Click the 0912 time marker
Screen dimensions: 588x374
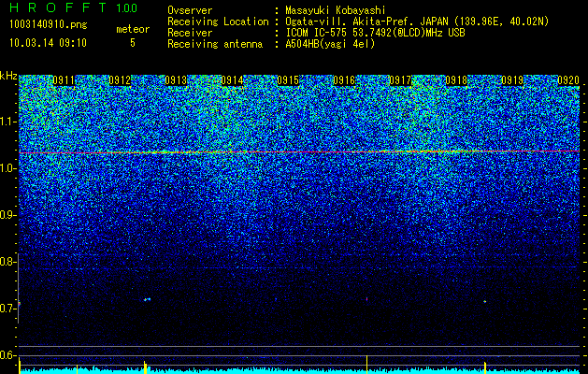(120, 80)
